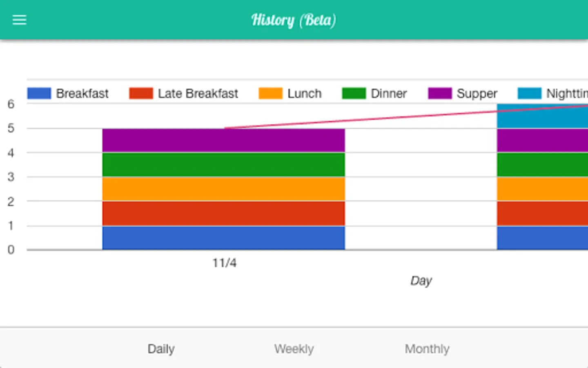Select the Supper legend label

(x=477, y=94)
